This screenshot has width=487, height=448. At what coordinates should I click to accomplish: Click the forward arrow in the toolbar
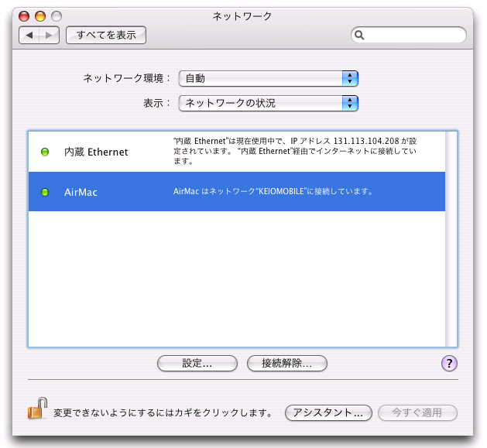coord(49,35)
